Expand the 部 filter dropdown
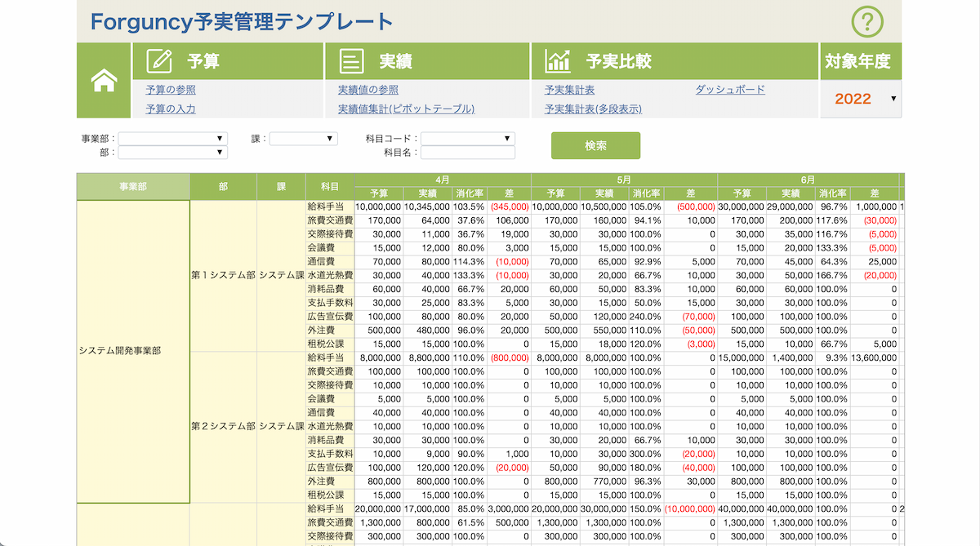Image resolution: width=980 pixels, height=546 pixels. pos(172,152)
